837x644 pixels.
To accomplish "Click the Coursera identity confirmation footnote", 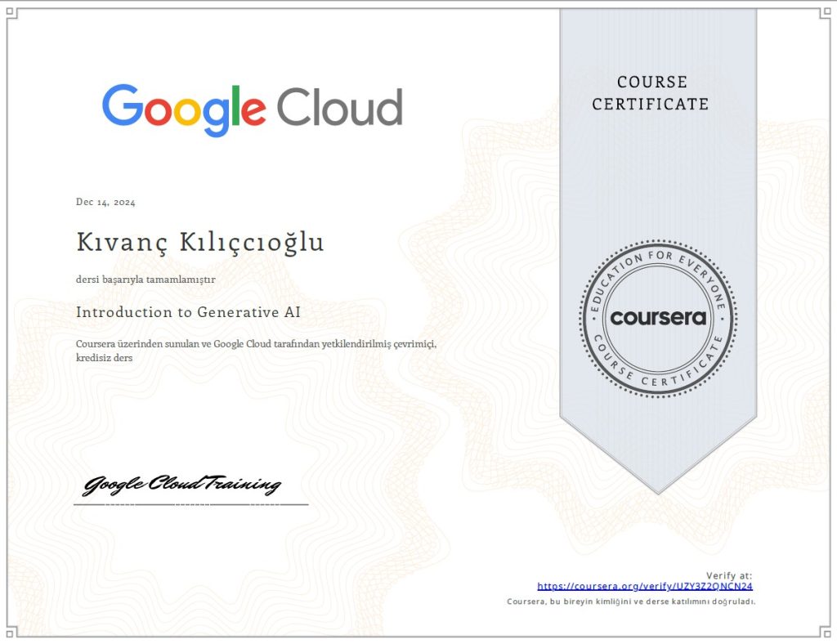I will 631,602.
